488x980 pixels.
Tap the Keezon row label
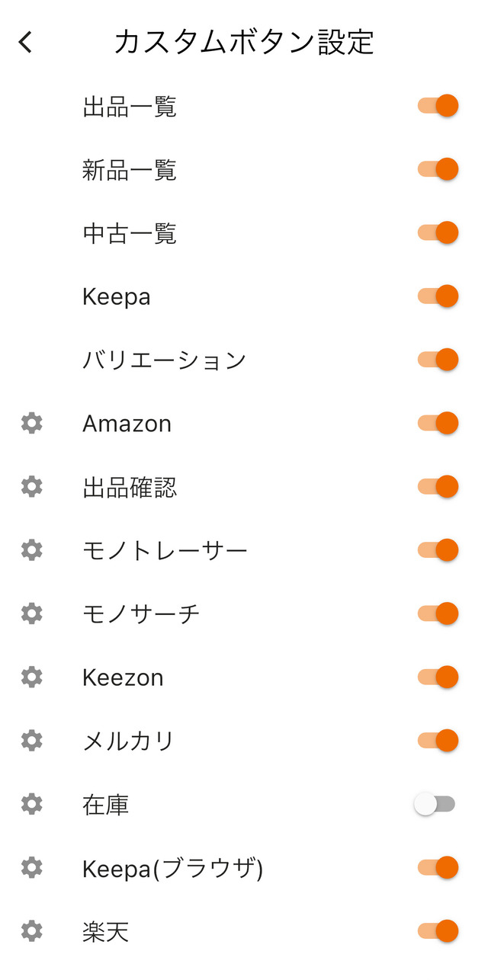[123, 677]
